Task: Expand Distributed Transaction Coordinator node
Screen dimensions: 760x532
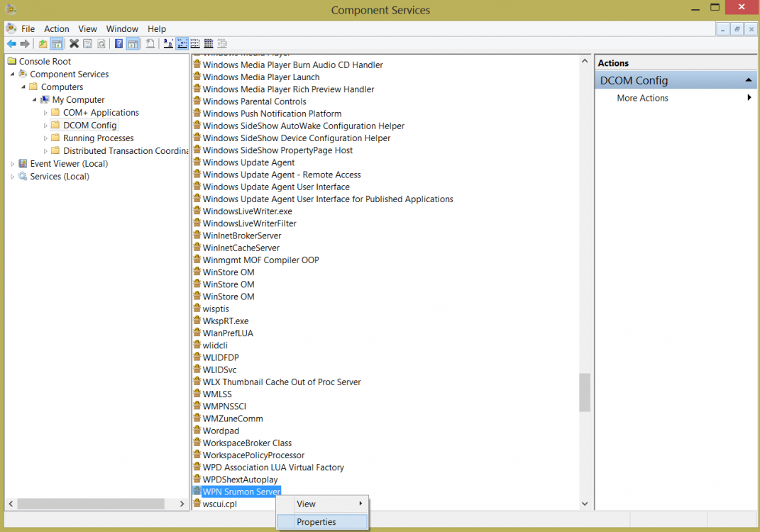Action: (45, 151)
